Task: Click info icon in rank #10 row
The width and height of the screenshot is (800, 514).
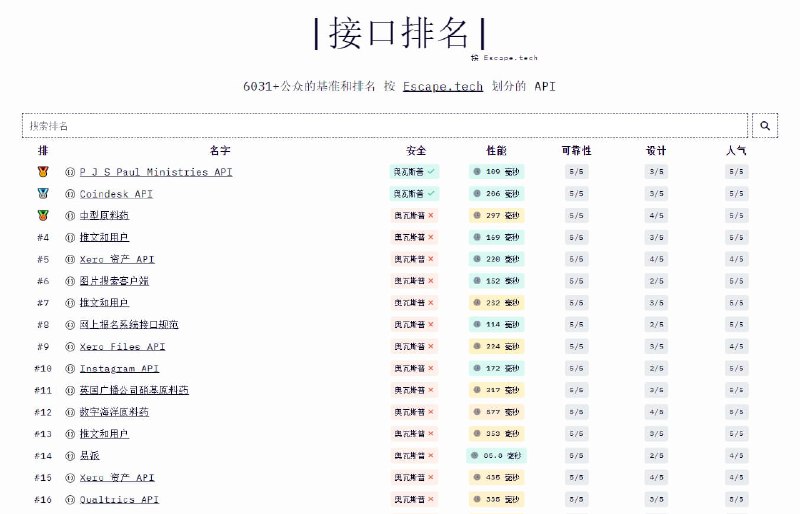Action: (x=70, y=369)
